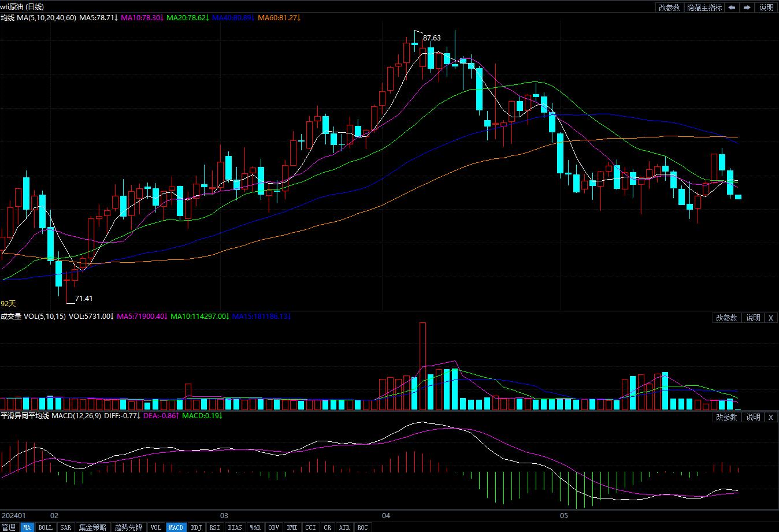
Task: Click the left arrow icon at top right
Action: (x=732, y=8)
